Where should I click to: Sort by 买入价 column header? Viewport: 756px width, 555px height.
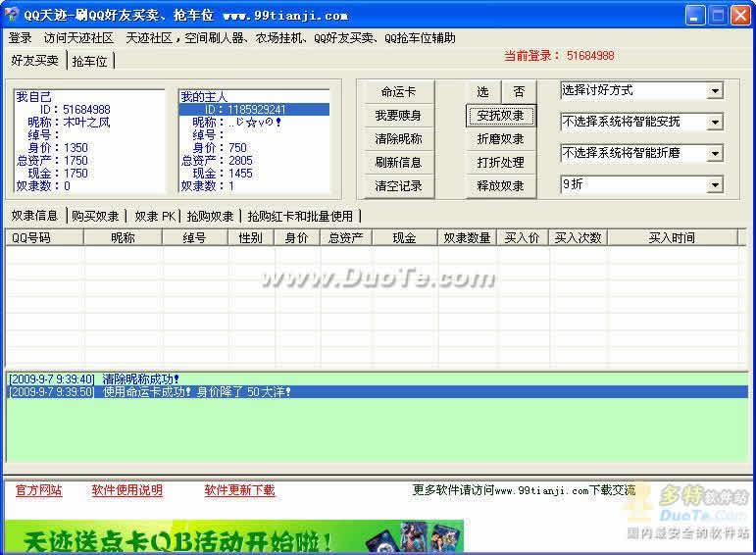[x=523, y=237]
